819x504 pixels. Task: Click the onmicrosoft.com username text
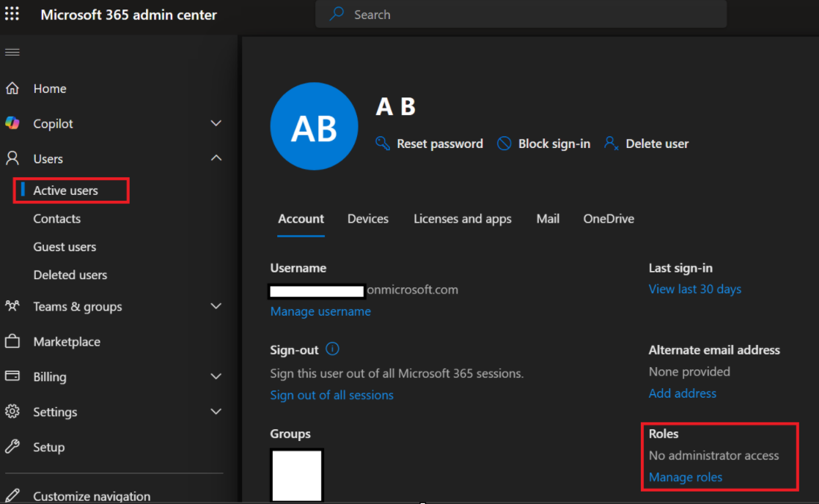(x=412, y=289)
